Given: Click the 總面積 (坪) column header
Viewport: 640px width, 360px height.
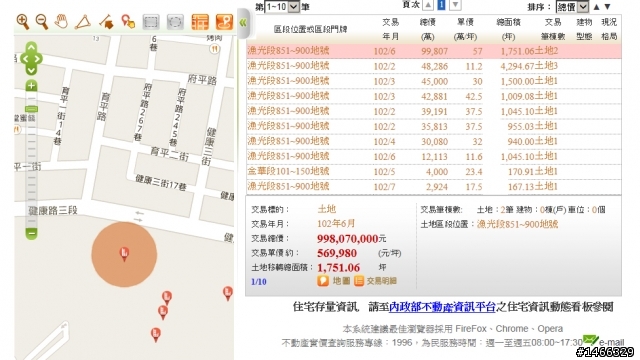Looking at the screenshot, I should (508, 29).
